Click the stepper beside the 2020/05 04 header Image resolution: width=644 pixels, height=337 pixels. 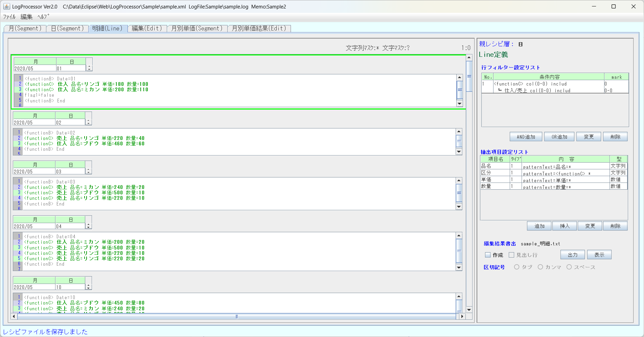tap(89, 226)
